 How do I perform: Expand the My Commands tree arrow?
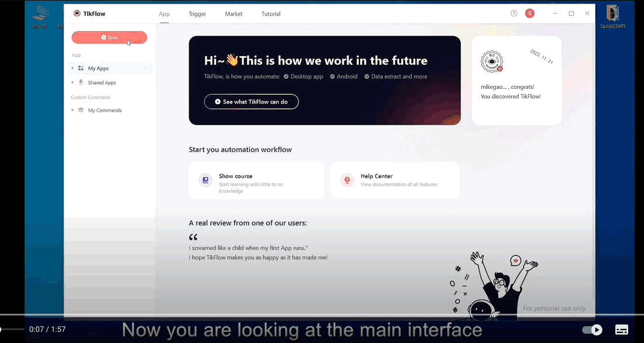click(73, 110)
